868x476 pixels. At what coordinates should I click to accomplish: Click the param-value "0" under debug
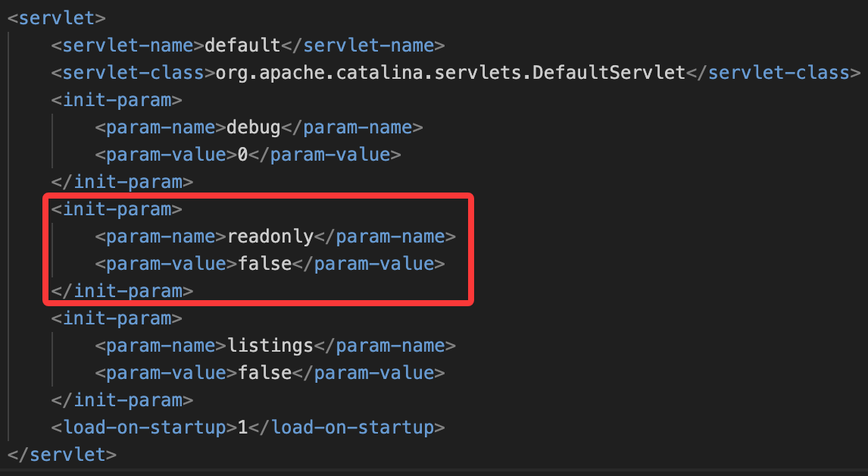click(x=243, y=155)
